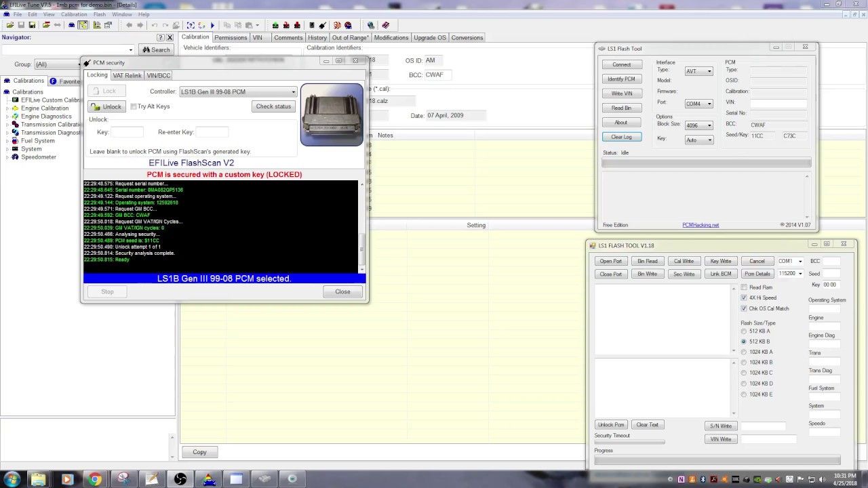Click the PCM module image
Screen dimensions: 868x488
click(x=332, y=115)
